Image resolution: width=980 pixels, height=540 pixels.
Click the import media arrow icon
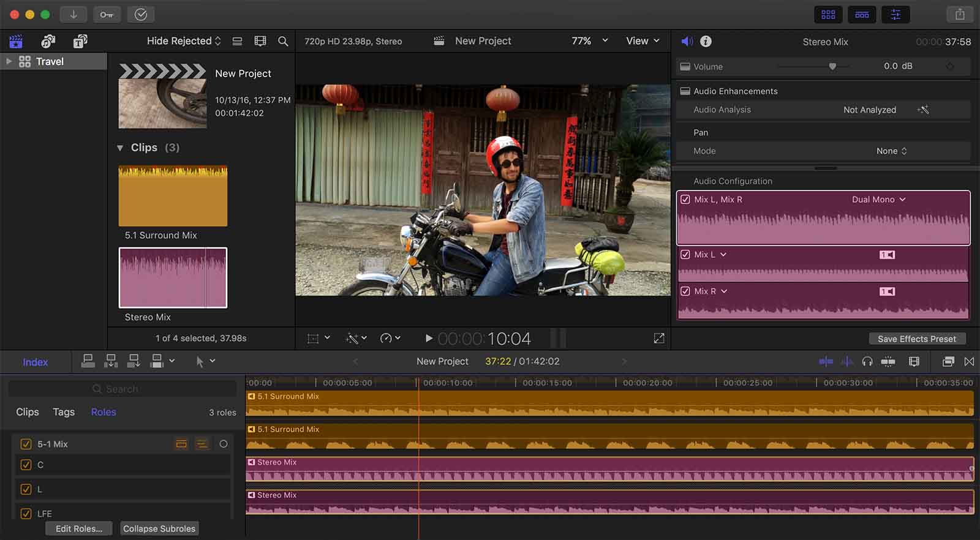pos(73,15)
